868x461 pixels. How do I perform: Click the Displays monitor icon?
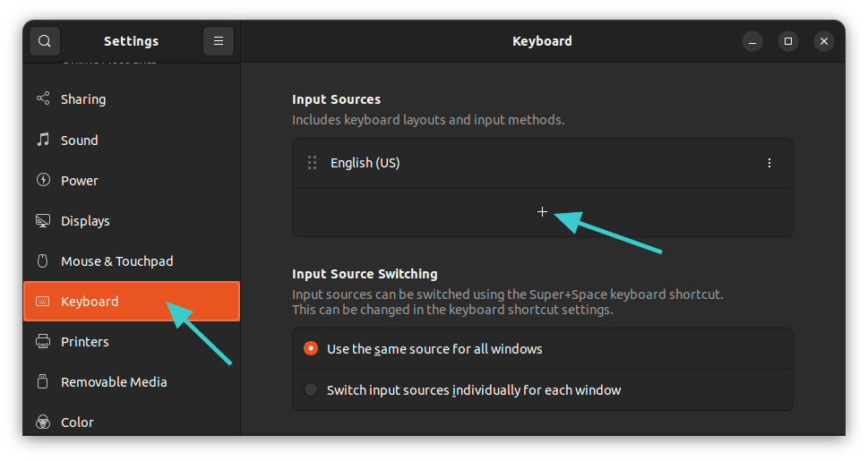click(x=42, y=221)
